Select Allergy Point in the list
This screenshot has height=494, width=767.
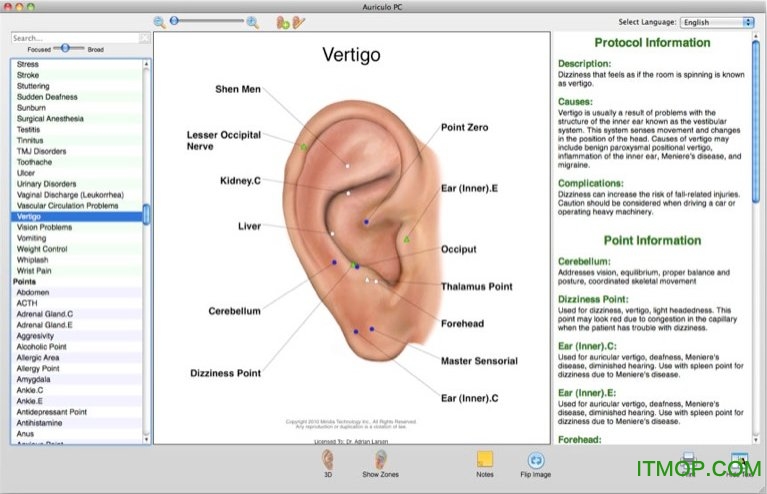point(77,368)
